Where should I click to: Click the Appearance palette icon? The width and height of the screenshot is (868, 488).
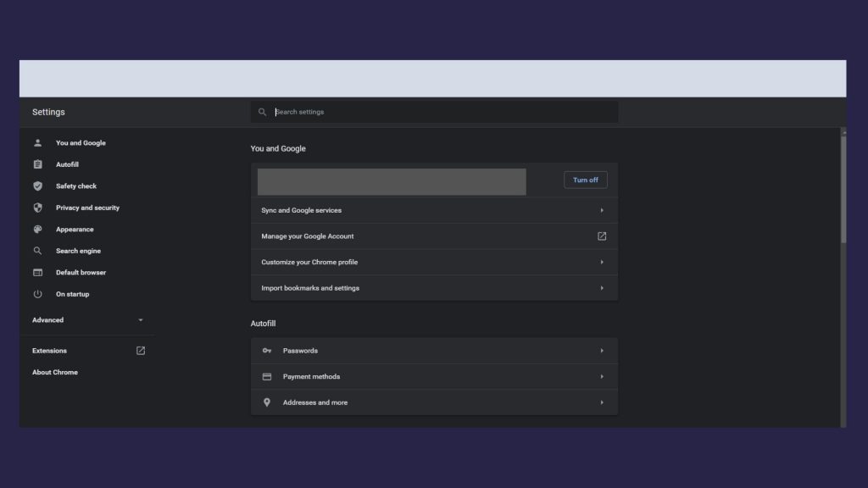tap(37, 230)
